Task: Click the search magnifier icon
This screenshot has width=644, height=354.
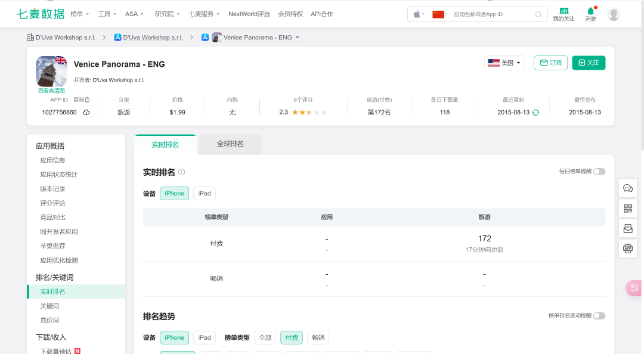Action: pyautogui.click(x=538, y=14)
